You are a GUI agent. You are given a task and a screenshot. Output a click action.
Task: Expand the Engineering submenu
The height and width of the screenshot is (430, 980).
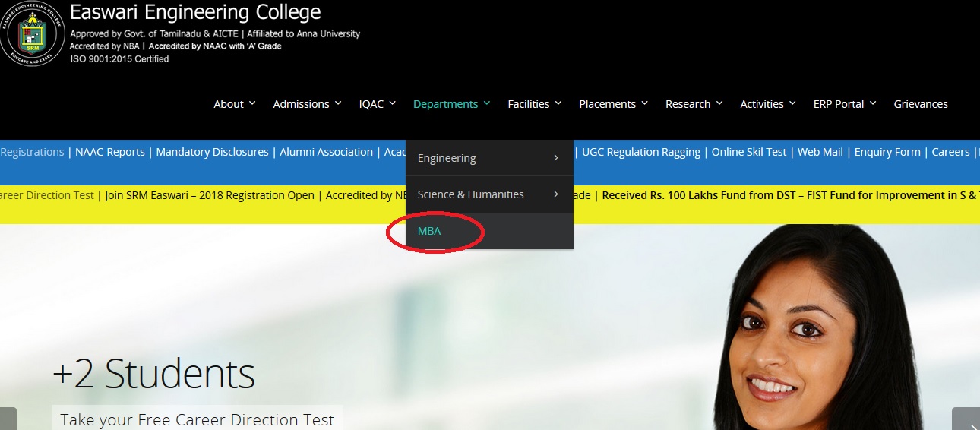pos(489,158)
